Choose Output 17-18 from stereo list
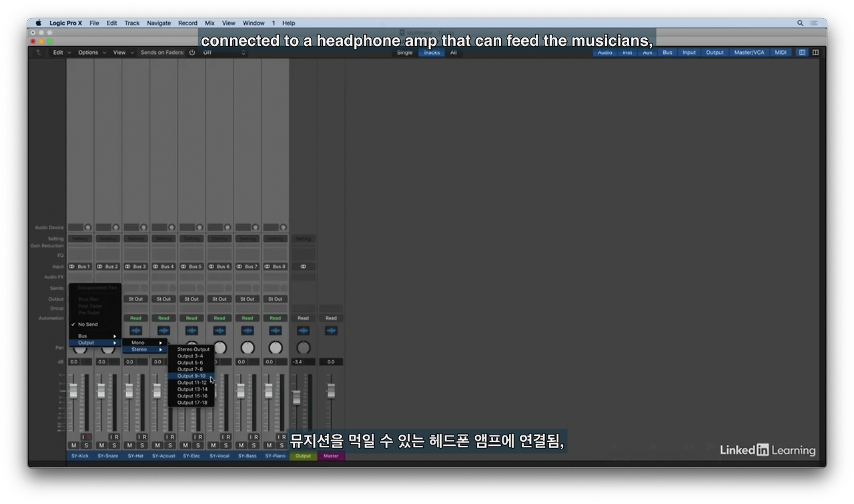The width and height of the screenshot is (854, 504). tap(191, 403)
